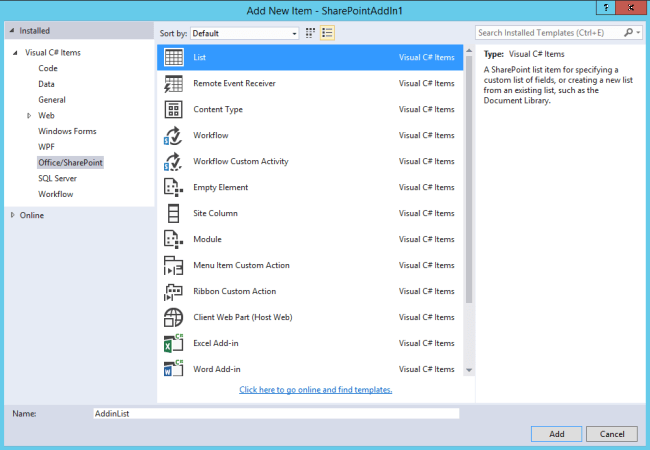
Task: Select the 'Word Add-in' row text
Action: (x=217, y=369)
